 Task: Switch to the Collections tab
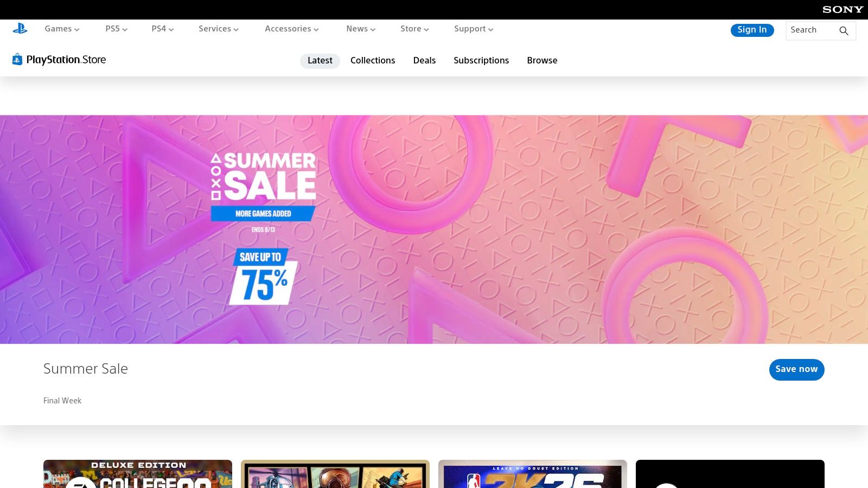(373, 61)
